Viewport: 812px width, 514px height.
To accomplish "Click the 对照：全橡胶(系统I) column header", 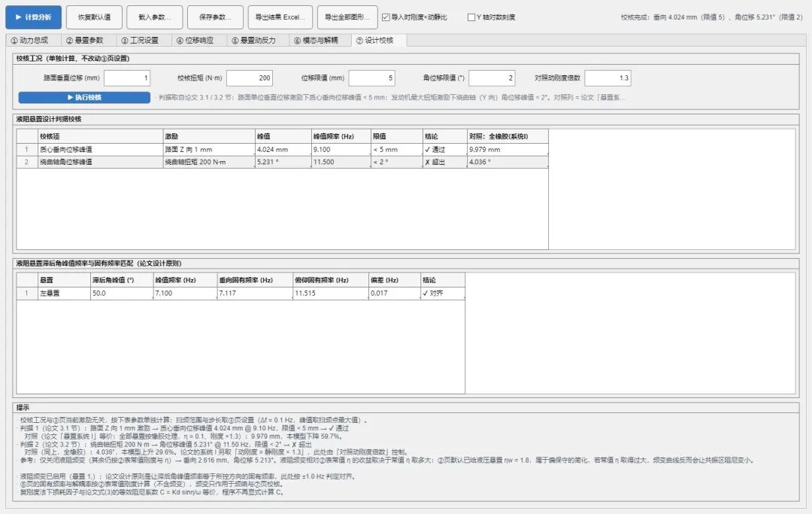I will [507, 136].
